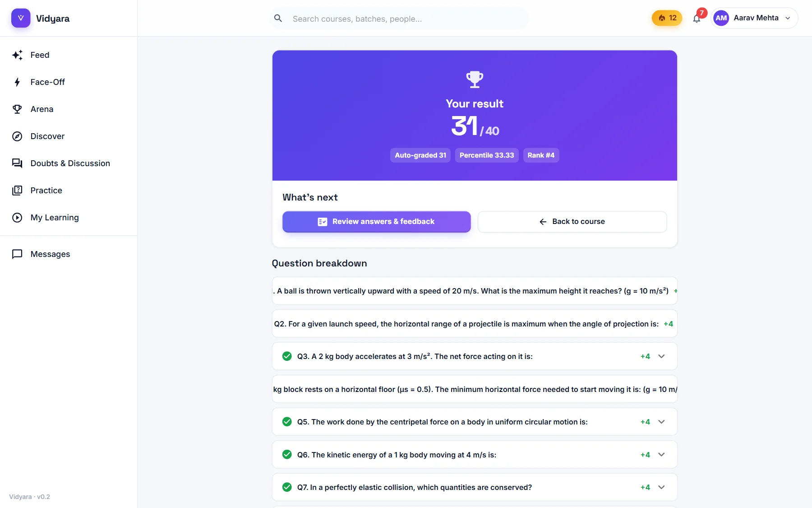Image resolution: width=812 pixels, height=508 pixels.
Task: Click the Auto-graded 31 badge
Action: (x=420, y=155)
